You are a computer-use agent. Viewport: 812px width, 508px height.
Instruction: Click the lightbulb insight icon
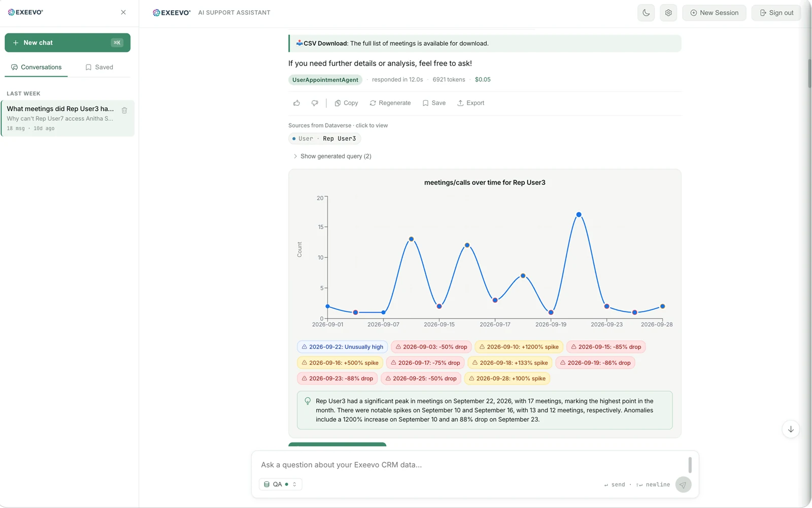(x=308, y=401)
